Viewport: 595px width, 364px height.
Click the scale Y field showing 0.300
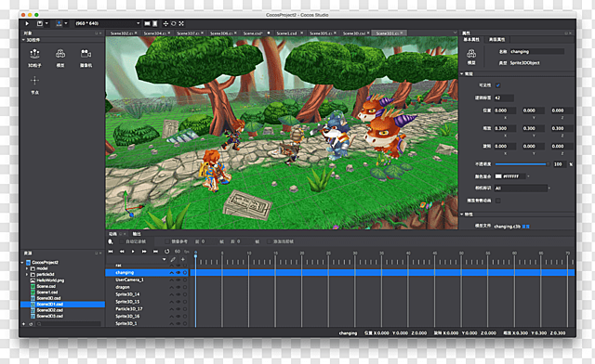point(533,128)
